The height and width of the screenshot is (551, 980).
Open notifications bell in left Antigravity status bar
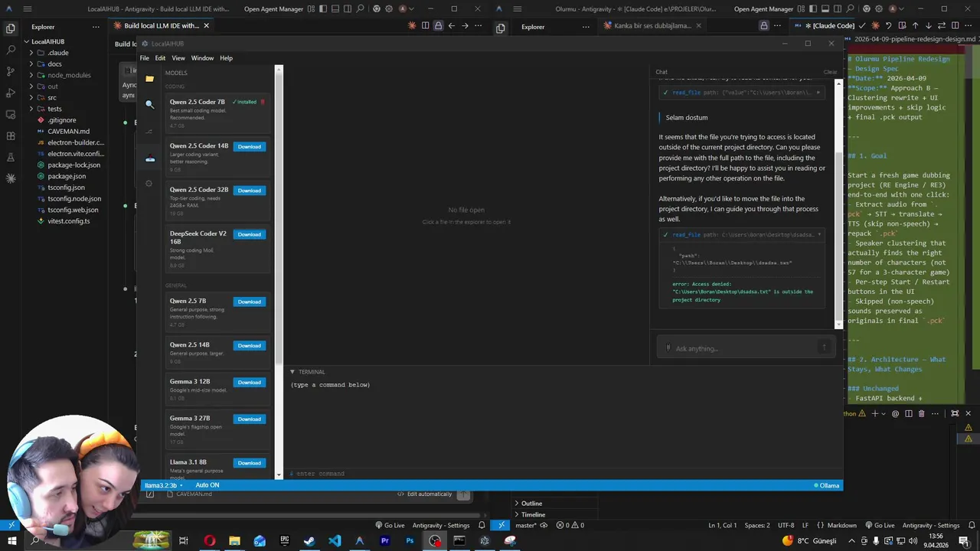tap(482, 525)
